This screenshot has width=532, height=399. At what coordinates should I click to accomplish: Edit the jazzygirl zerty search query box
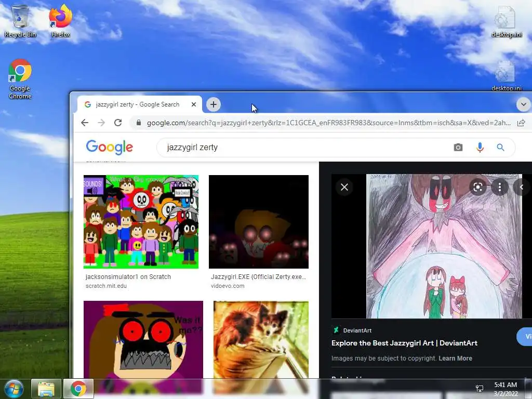click(x=305, y=147)
